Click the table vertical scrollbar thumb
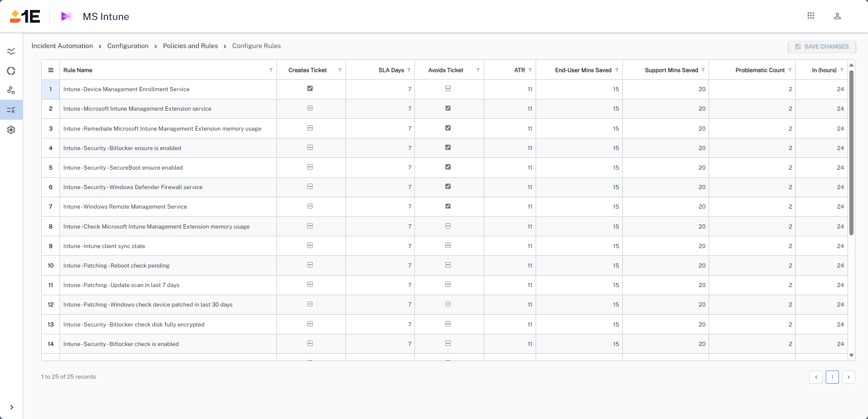868x419 pixels. 851,152
